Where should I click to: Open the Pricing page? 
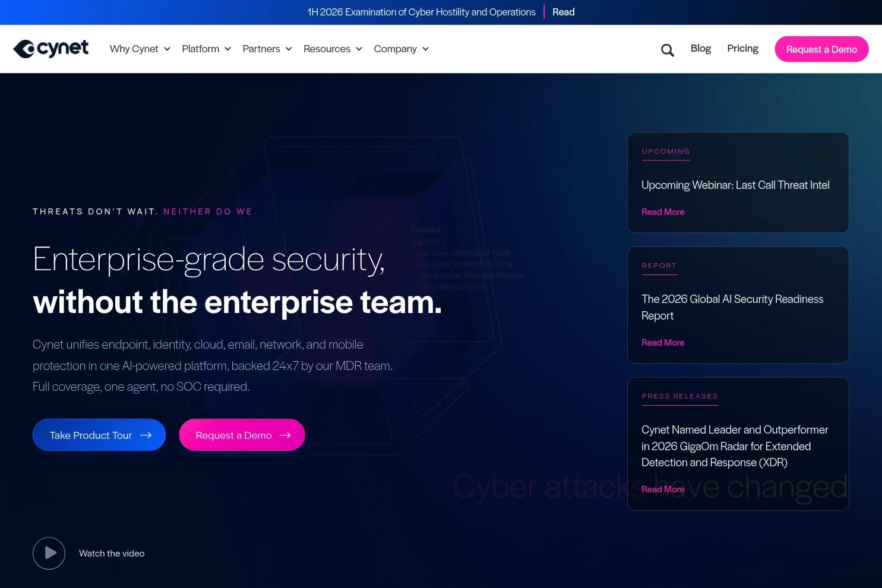coord(742,48)
